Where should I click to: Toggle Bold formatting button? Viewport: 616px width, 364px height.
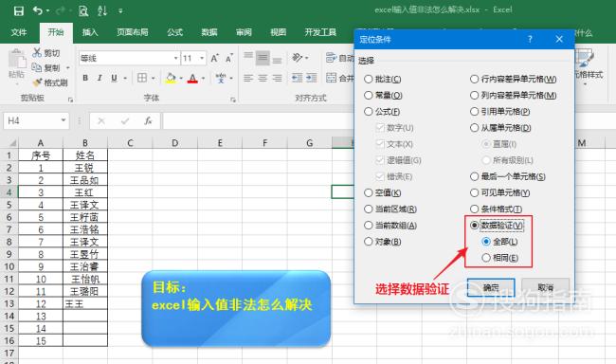pos(85,79)
